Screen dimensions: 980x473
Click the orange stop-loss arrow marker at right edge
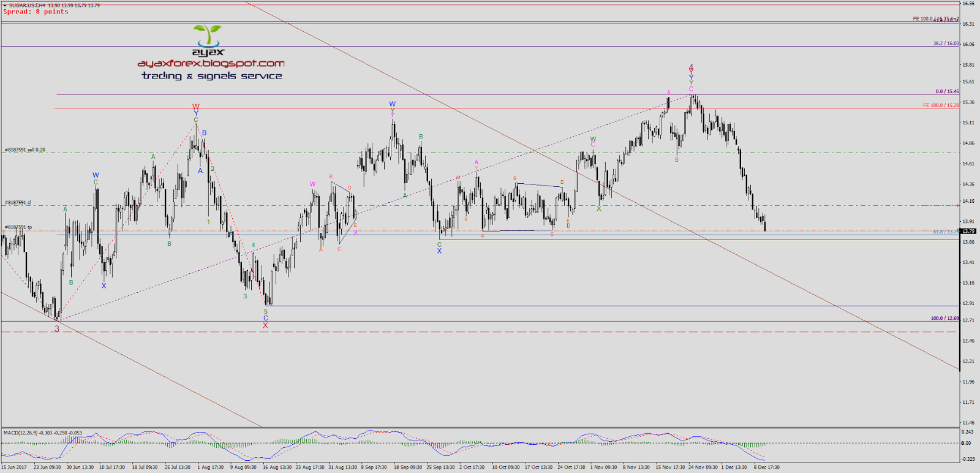[x=957, y=206]
